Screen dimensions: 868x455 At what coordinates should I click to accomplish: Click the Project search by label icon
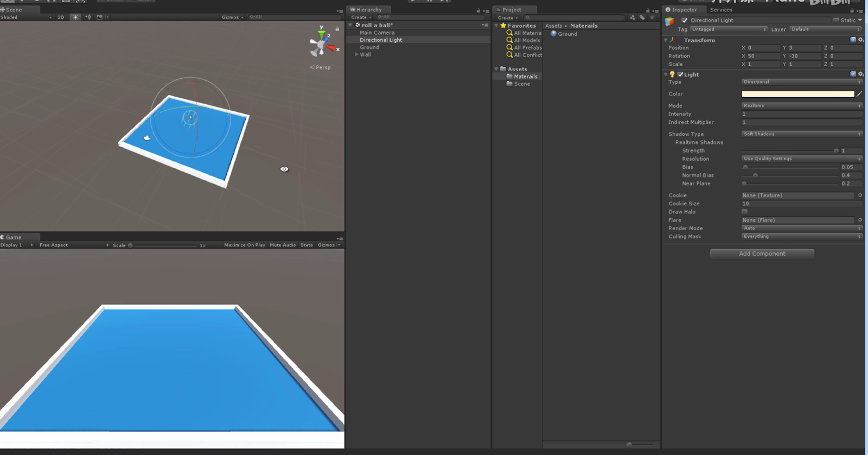[x=642, y=17]
